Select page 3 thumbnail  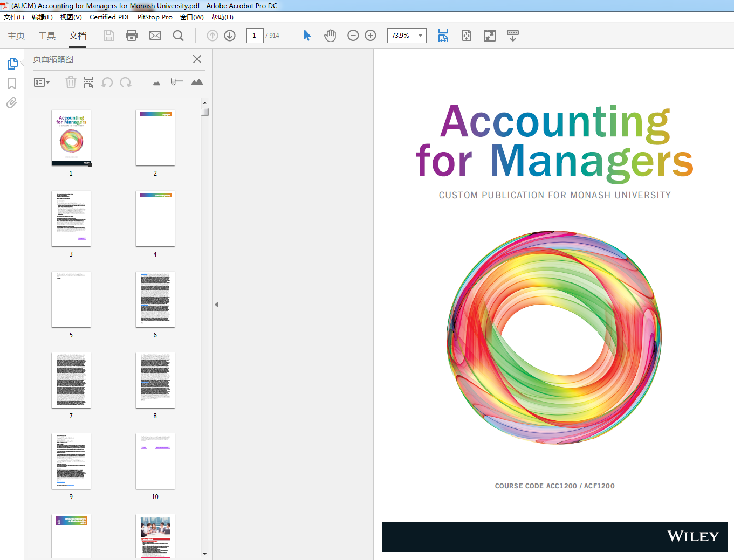(71, 219)
